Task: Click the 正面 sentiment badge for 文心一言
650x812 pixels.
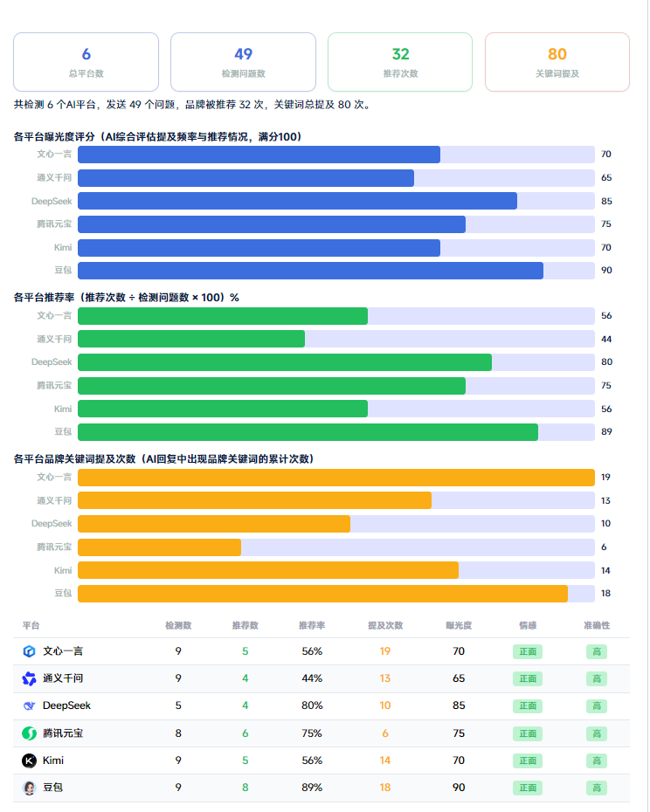Action: point(528,651)
